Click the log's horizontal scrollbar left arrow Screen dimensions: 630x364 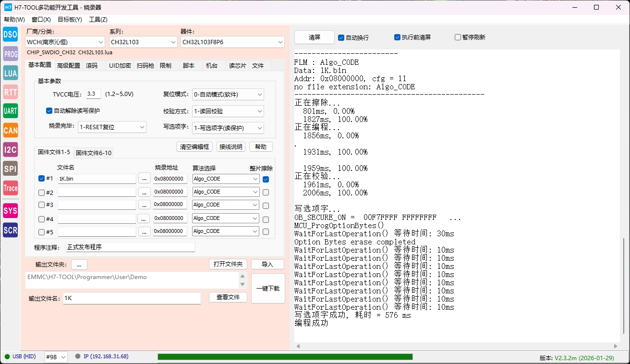coord(298,346)
